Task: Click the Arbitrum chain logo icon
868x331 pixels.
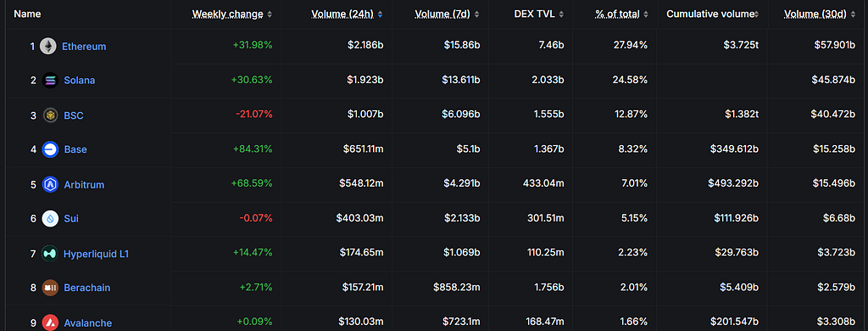Action: [x=50, y=184]
